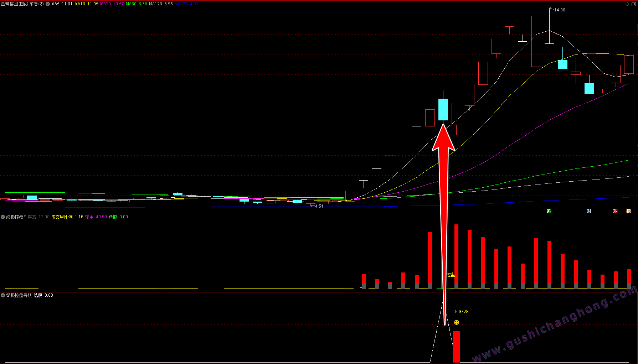638x364 pixels.
Task: Click the blue 财 marker icon
Action: pos(589,211)
